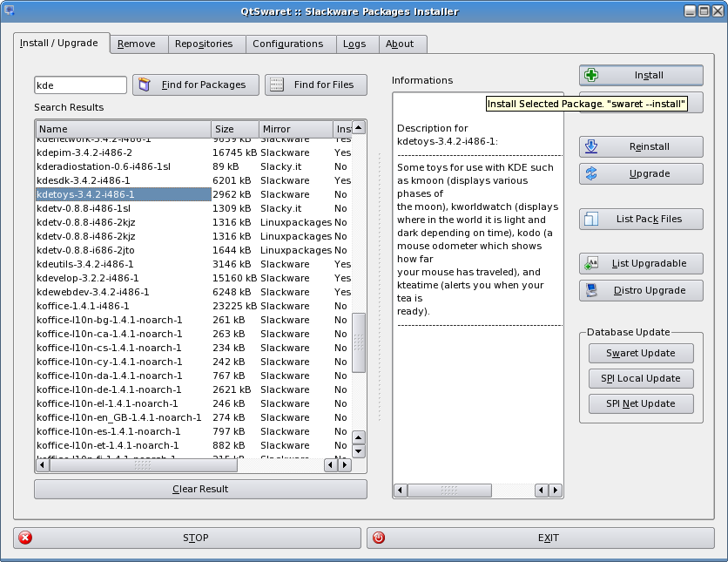Screen dimensions: 728x562
Task: Click Informations panel scroll-left arrow at far left
Action: click(401, 490)
